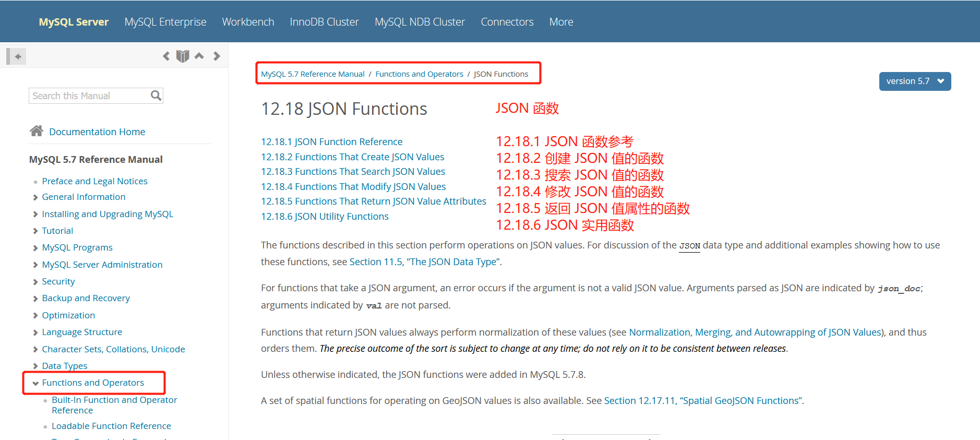Open 12.18.1 JSON Function Reference

click(331, 142)
